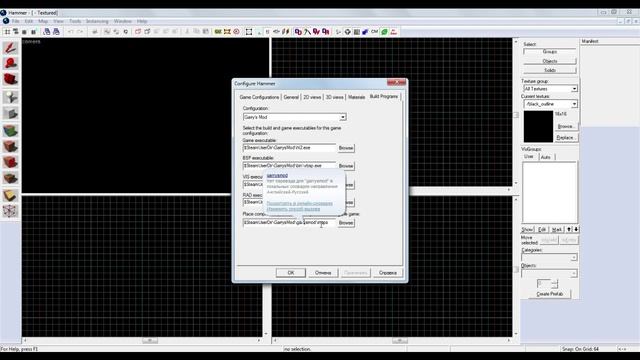Viewport: 640px width, 360px height.
Task: Browse for the Game executable
Action: pos(346,148)
